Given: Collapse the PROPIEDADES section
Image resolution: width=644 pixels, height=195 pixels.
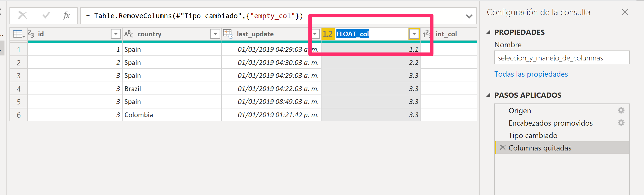Looking at the screenshot, I should (x=488, y=32).
